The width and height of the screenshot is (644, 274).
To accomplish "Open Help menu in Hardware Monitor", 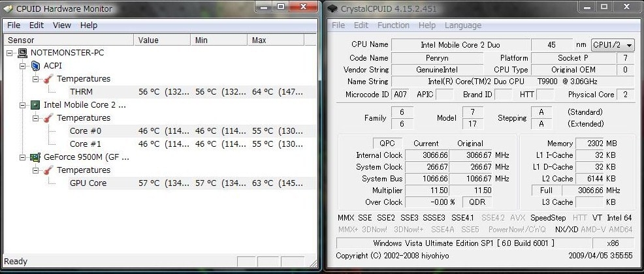I will (x=88, y=25).
